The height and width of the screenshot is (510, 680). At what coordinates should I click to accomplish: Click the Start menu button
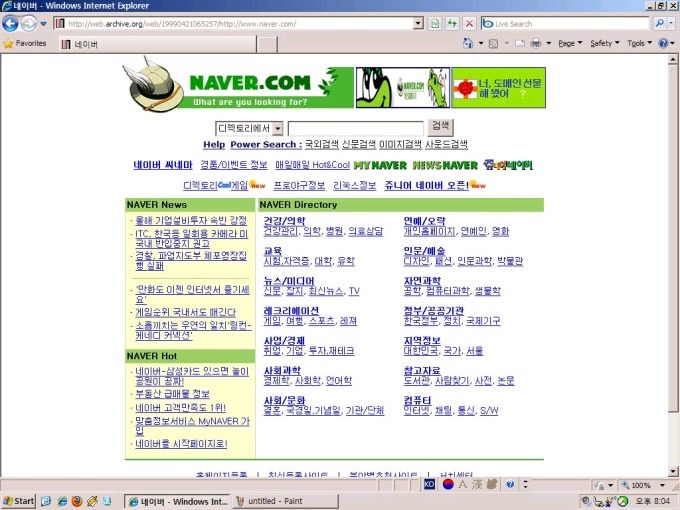click(18, 501)
